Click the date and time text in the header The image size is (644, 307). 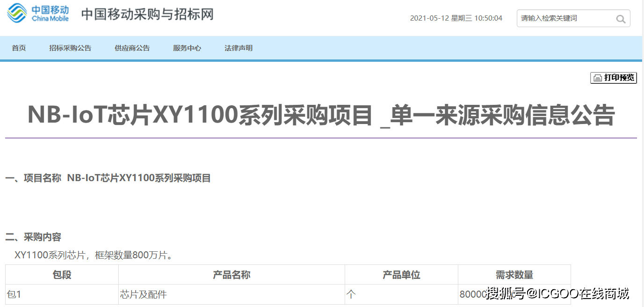coord(456,18)
